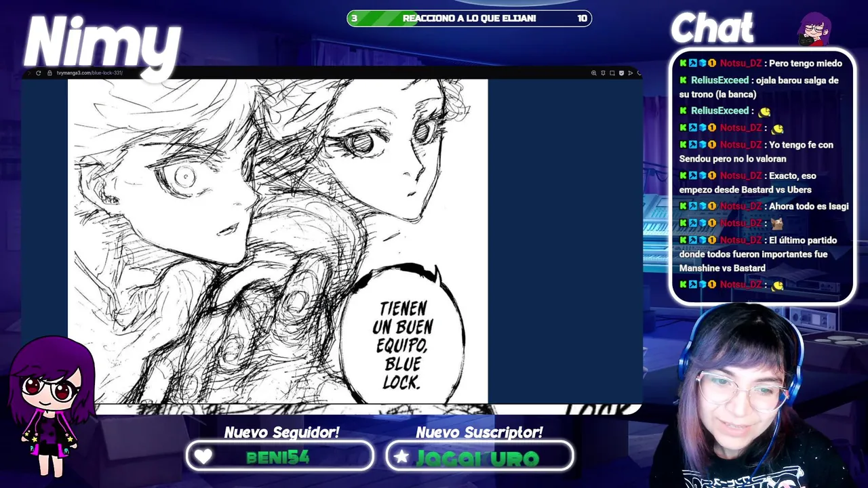
Task: Click Notsu_DZ username on 'Exacto, eso' message
Action: (x=741, y=176)
